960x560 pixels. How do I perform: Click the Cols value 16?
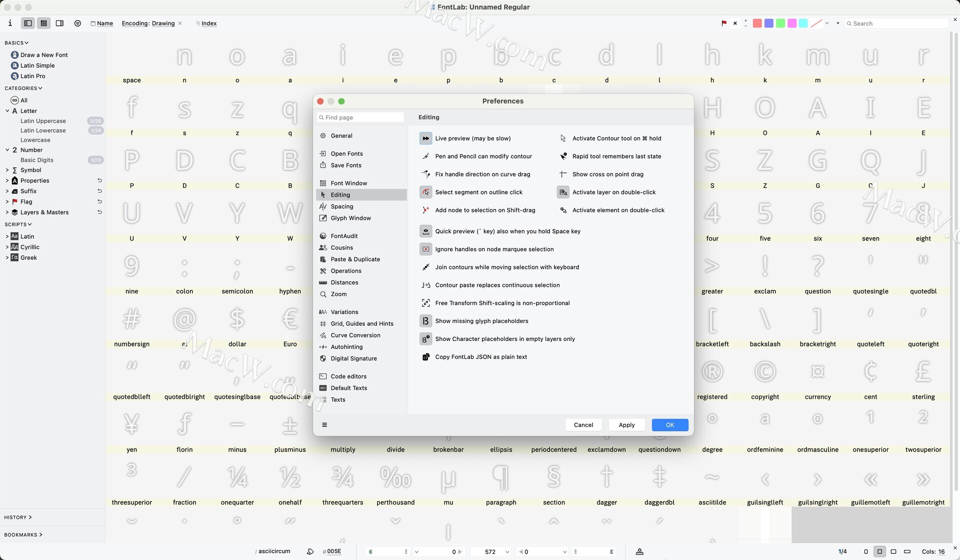point(941,552)
